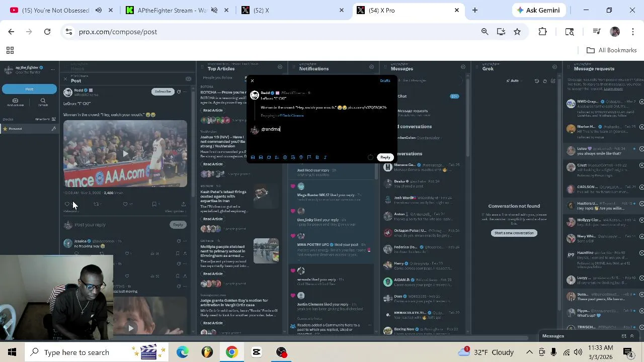The height and width of the screenshot is (362, 644).
Task: Click View quotes under the post
Action: click(175, 211)
